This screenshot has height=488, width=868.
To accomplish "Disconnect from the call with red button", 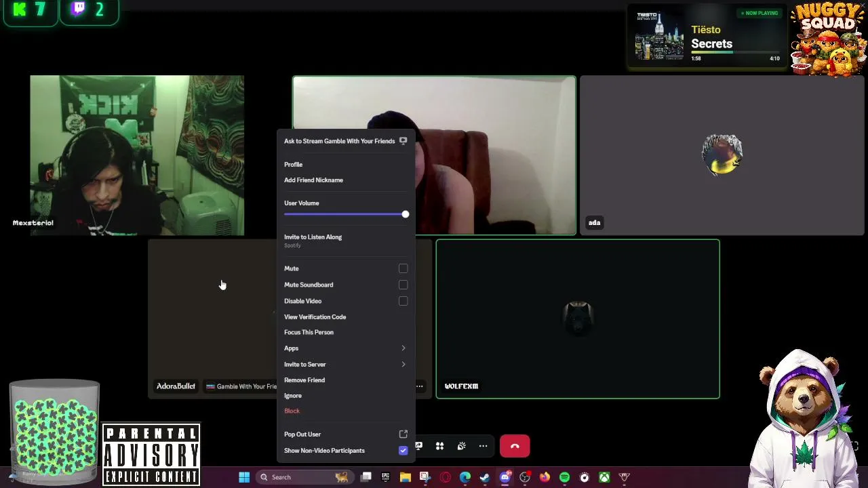I will click(515, 446).
